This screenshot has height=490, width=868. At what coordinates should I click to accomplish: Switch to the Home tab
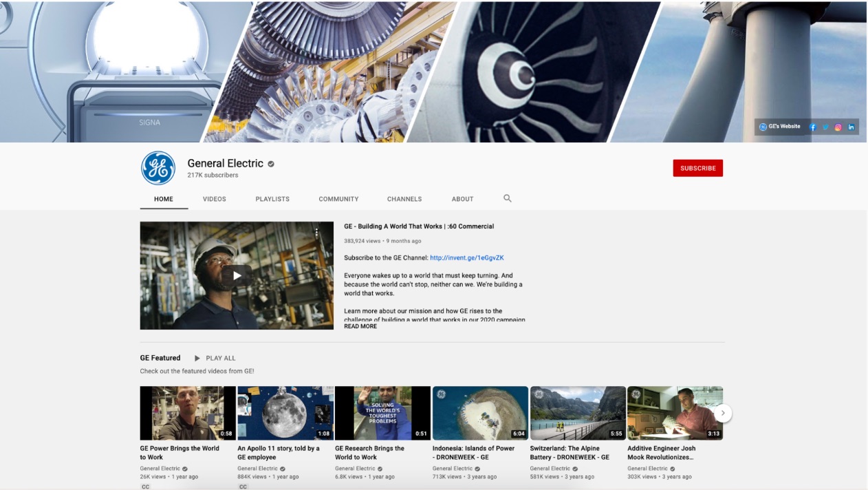pyautogui.click(x=164, y=199)
